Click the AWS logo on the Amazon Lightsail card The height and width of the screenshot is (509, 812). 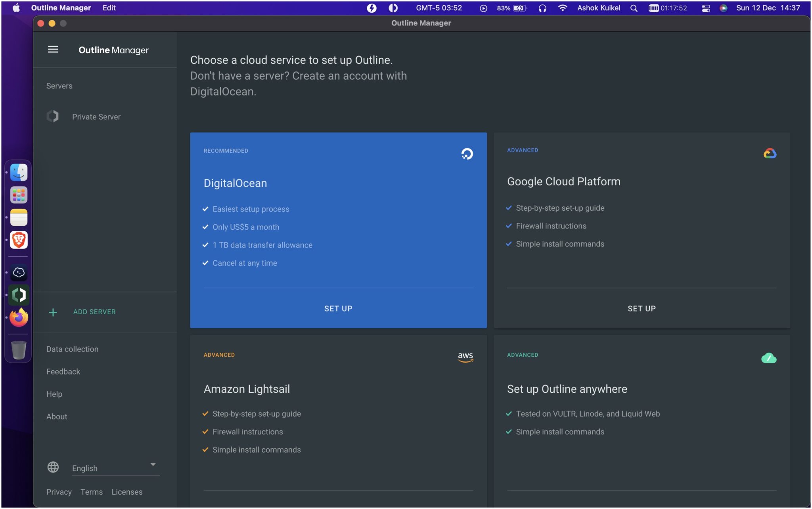465,357
